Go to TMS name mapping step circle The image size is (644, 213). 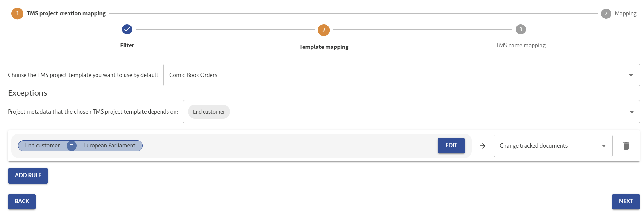(520, 29)
